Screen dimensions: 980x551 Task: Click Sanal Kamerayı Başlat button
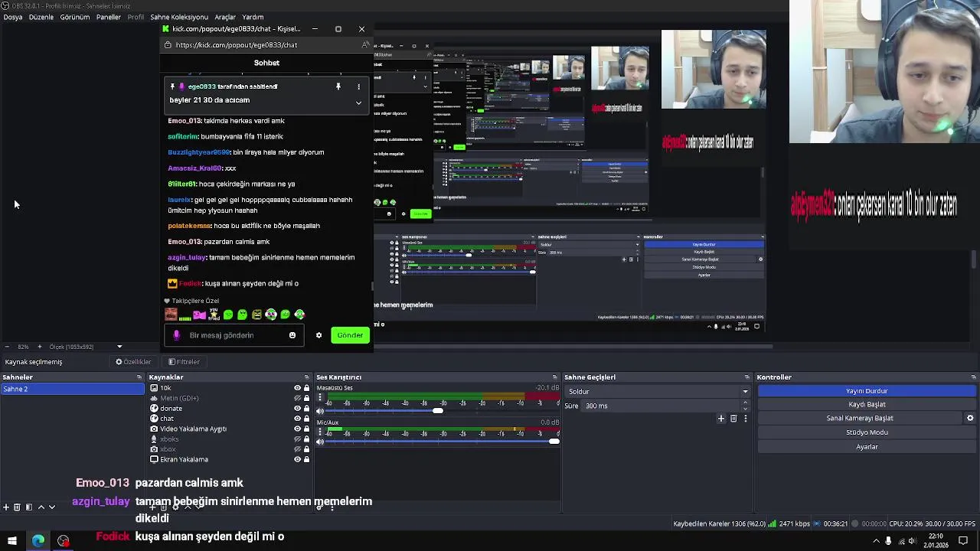pos(860,419)
